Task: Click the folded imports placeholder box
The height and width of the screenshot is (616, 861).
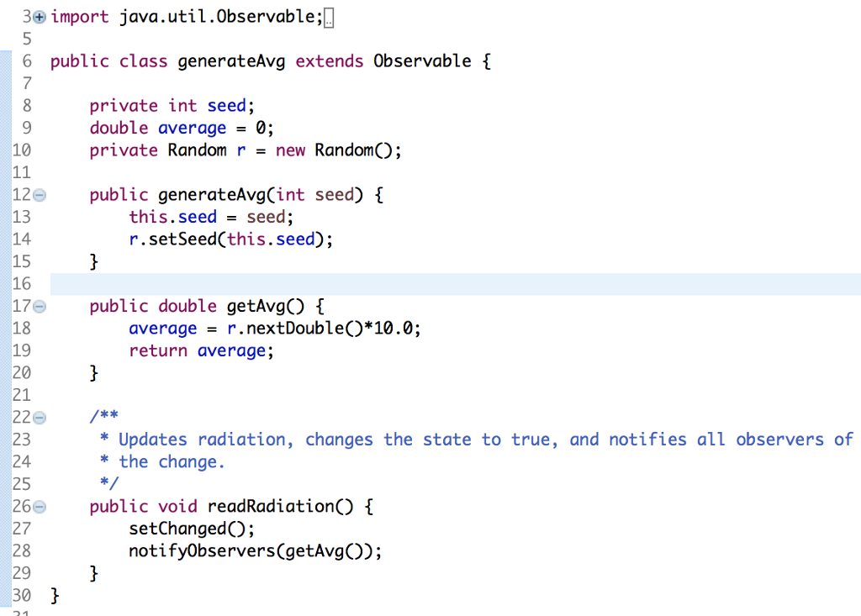Action: [x=329, y=18]
